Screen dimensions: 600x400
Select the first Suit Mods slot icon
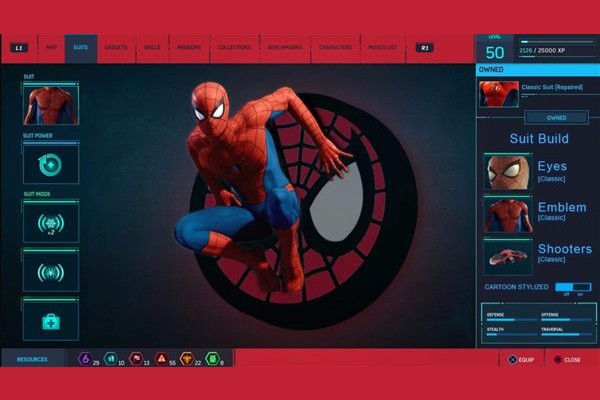[x=51, y=224]
